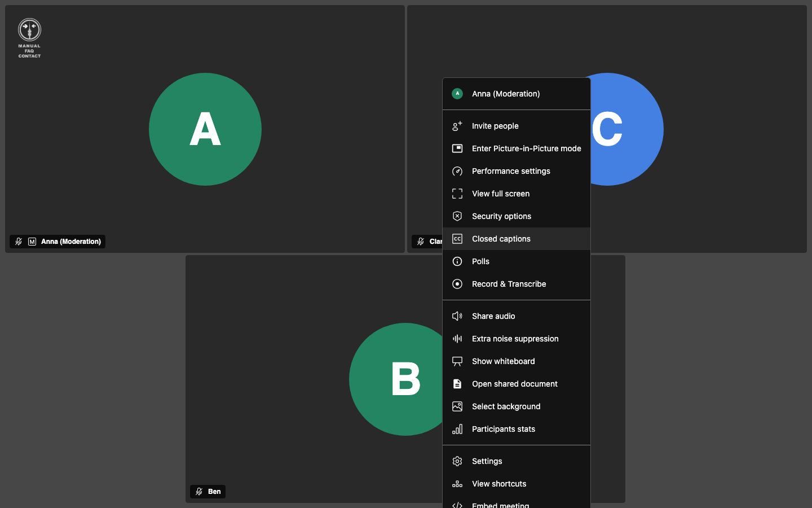Click the Performance settings gauge icon
Viewport: 812px width, 508px height.
point(457,171)
